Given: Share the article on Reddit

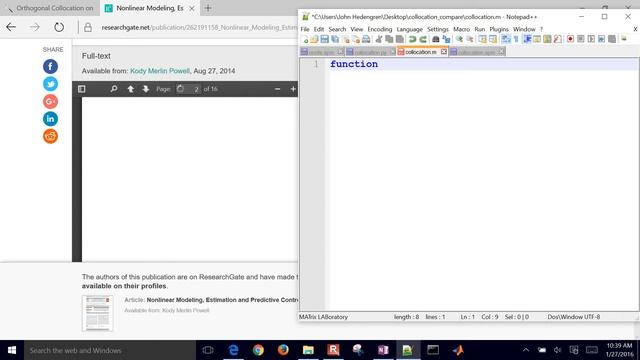Looking at the screenshot, I should pos(50,136).
